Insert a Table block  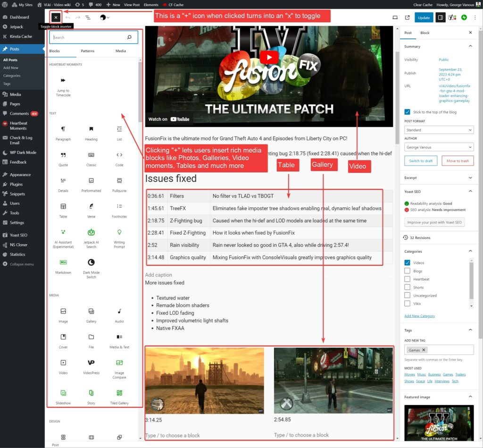(x=63, y=210)
